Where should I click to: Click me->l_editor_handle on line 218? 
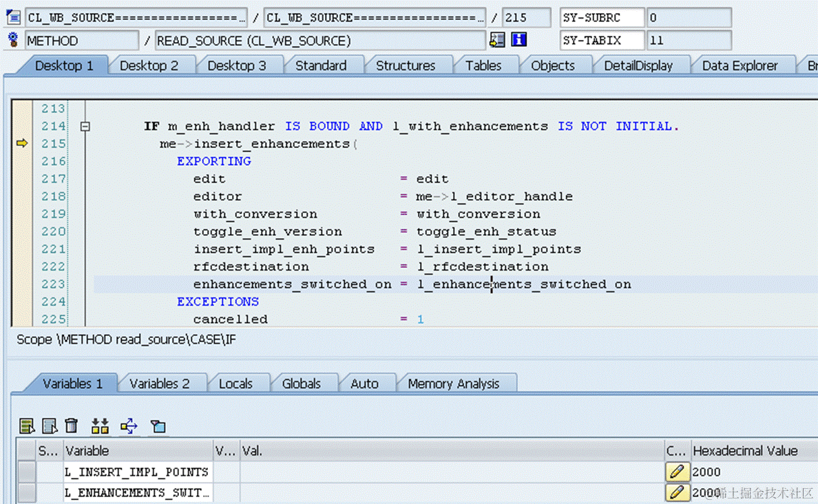pyautogui.click(x=494, y=196)
